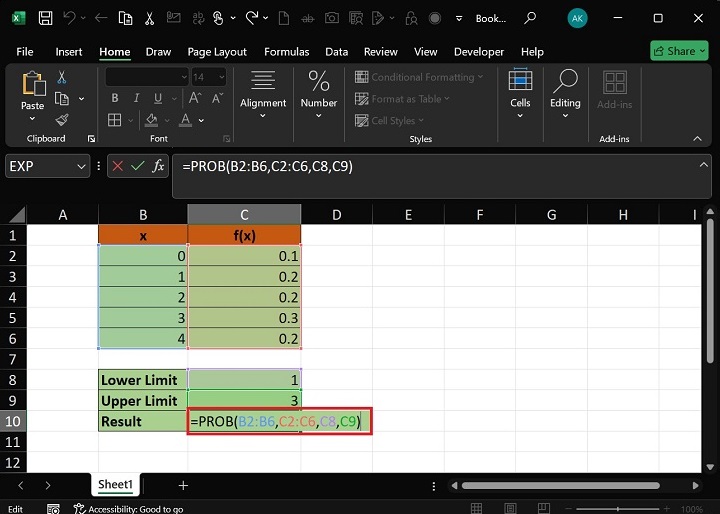The width and height of the screenshot is (720, 514).
Task: Collapse the ribbon using the chevron
Action: [x=698, y=139]
